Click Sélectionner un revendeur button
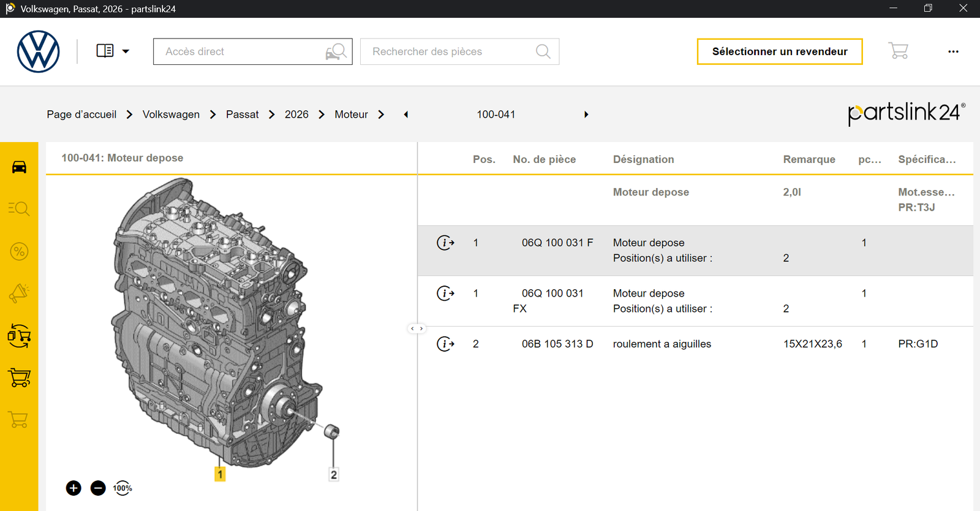 point(780,51)
